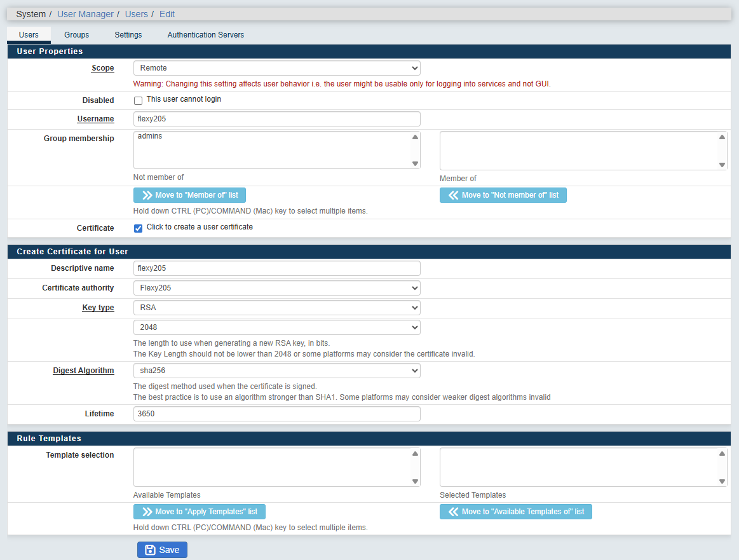Click double-arrow icon on Move to "Member of"
The image size is (739, 560).
pos(147,195)
